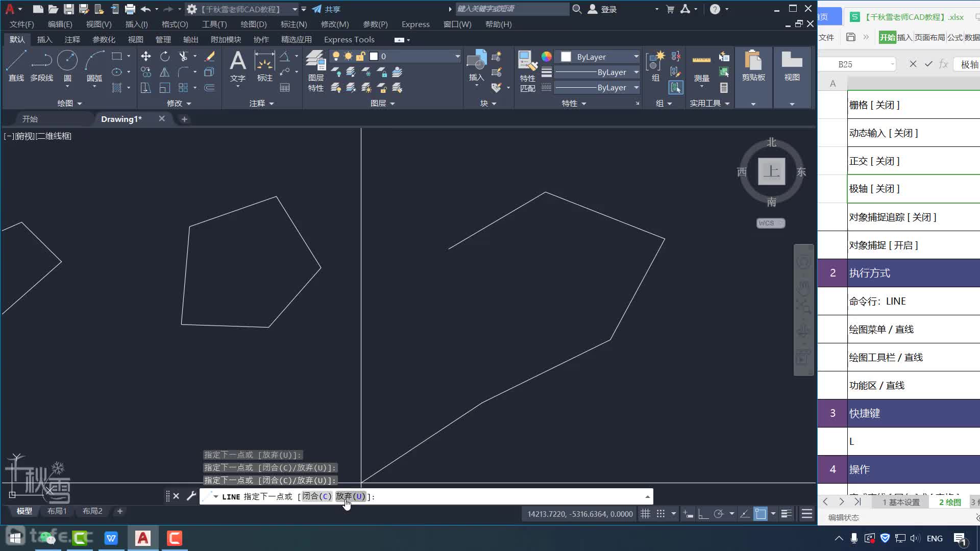Open the Dimension (标注) tool
Viewport: 980px width, 551px height.
point(264,66)
